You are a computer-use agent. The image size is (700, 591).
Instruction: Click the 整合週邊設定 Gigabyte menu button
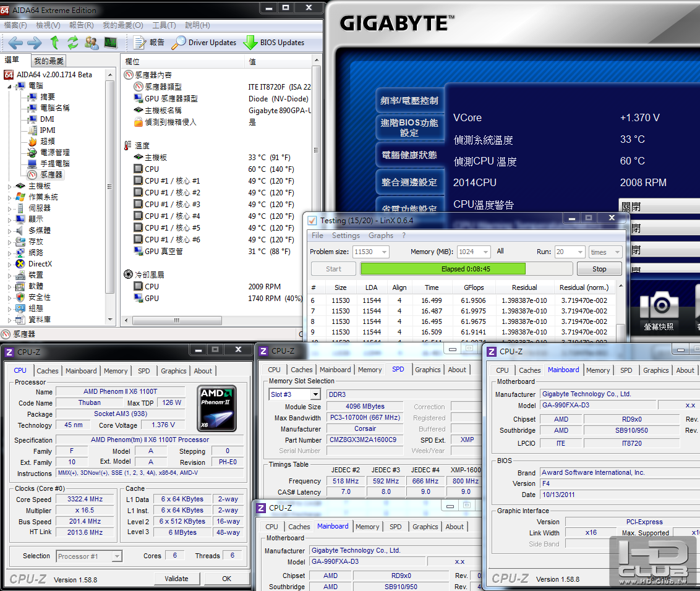[410, 182]
